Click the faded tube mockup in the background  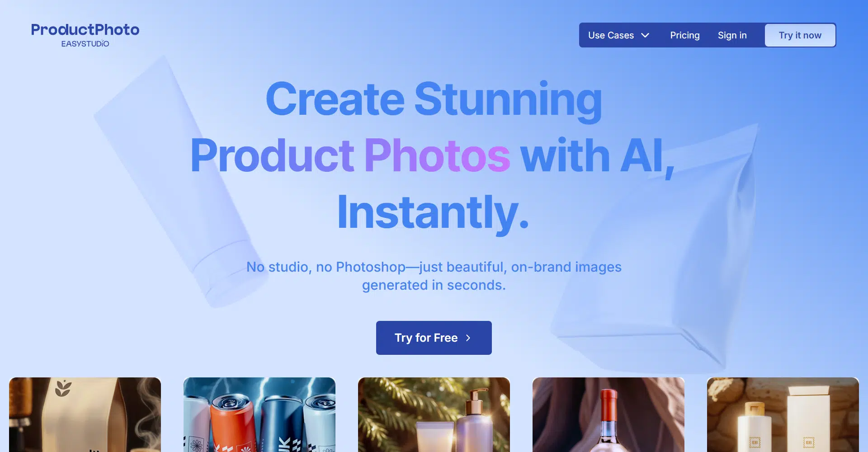(181, 181)
